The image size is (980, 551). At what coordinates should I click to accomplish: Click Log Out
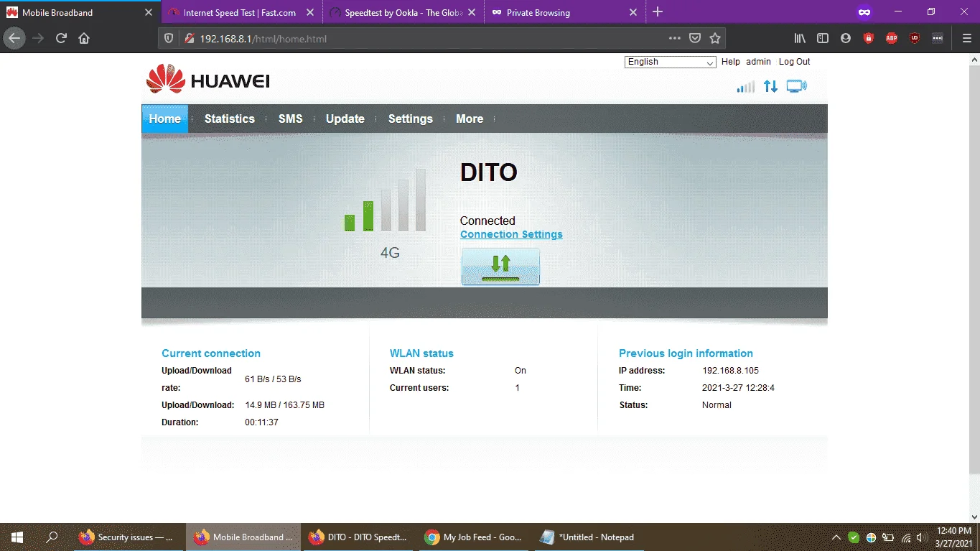794,62
